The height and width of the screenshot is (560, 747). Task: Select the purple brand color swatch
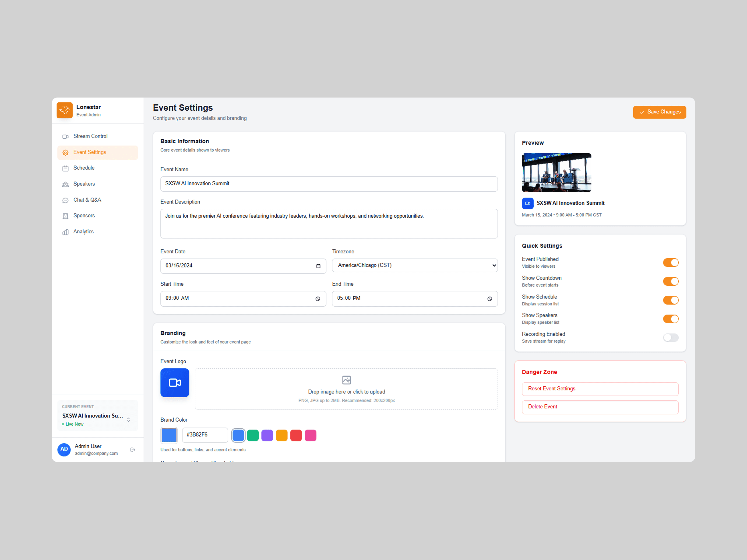(267, 435)
